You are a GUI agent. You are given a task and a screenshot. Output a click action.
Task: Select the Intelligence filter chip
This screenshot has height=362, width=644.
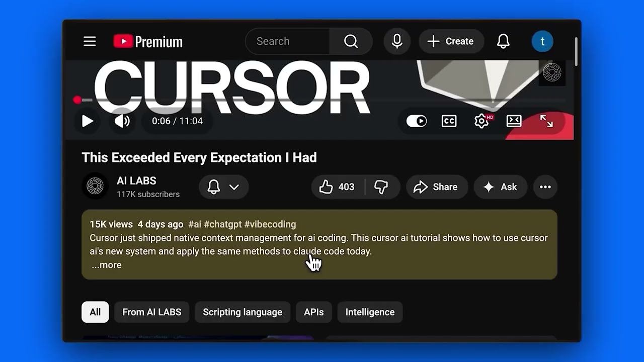pyautogui.click(x=370, y=312)
